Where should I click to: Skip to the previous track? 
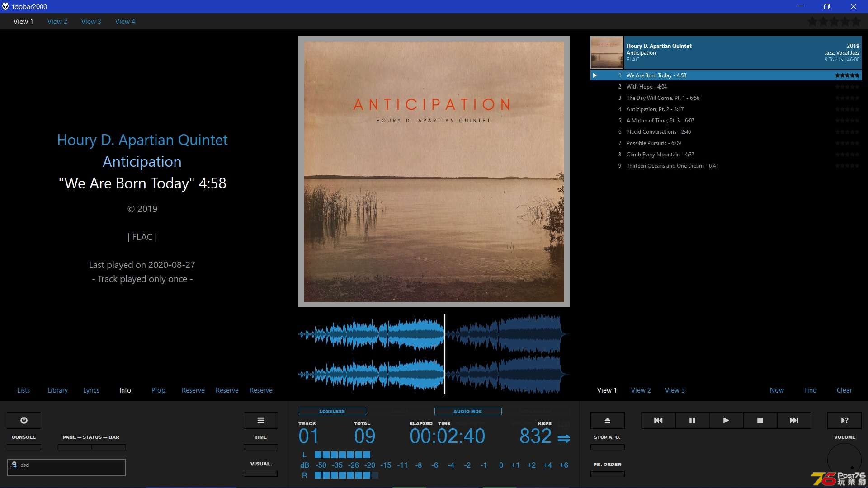coord(658,420)
